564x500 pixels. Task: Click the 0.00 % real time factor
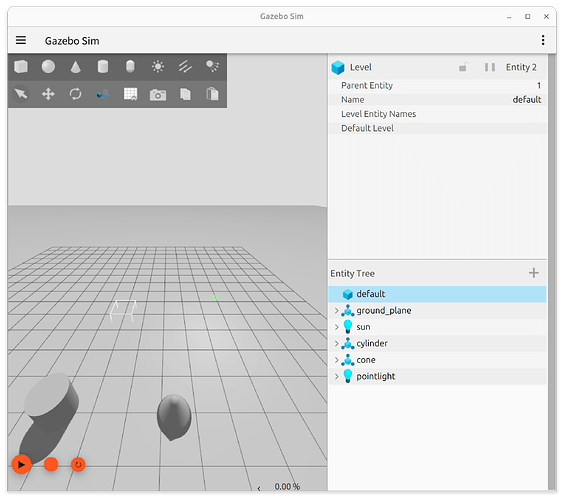coord(287,487)
